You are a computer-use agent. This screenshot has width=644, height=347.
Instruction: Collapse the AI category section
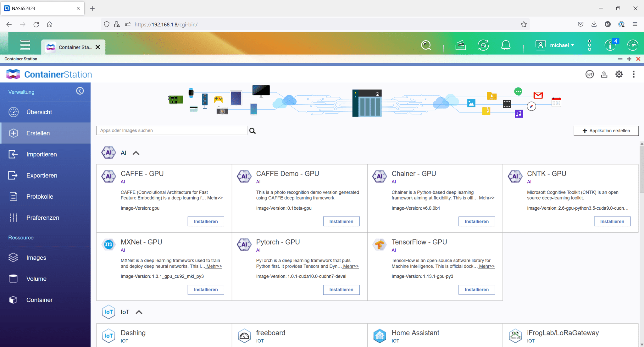(136, 153)
